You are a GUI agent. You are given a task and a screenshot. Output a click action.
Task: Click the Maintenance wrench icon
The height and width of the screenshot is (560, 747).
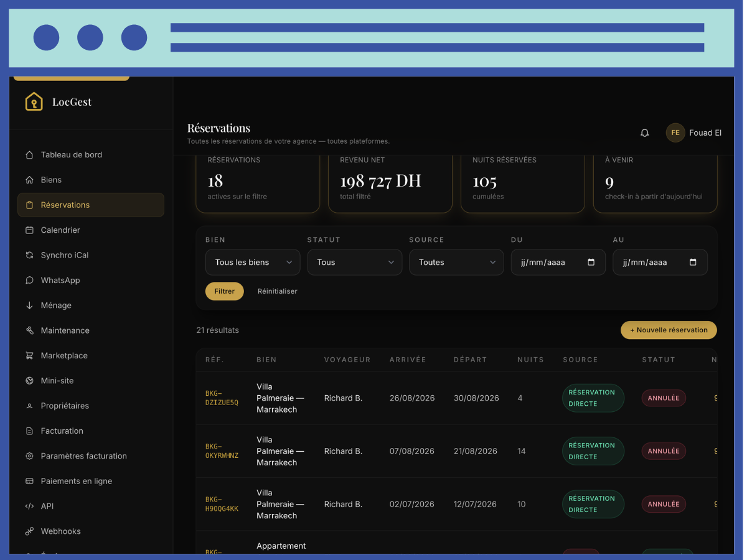[x=29, y=330]
